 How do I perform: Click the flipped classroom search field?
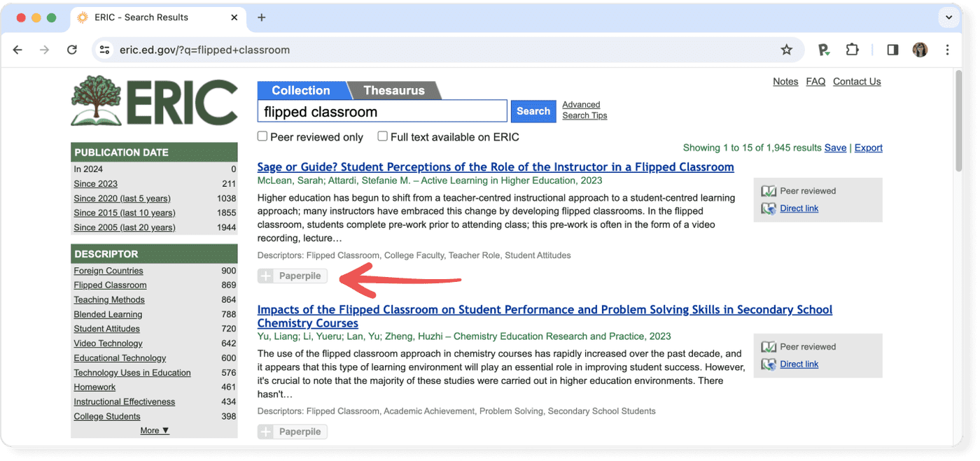(382, 111)
